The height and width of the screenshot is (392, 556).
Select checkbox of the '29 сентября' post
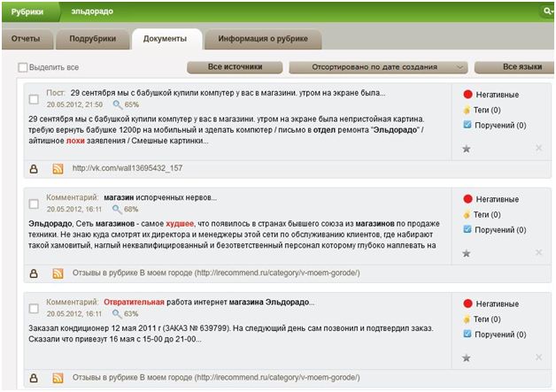[x=34, y=99]
